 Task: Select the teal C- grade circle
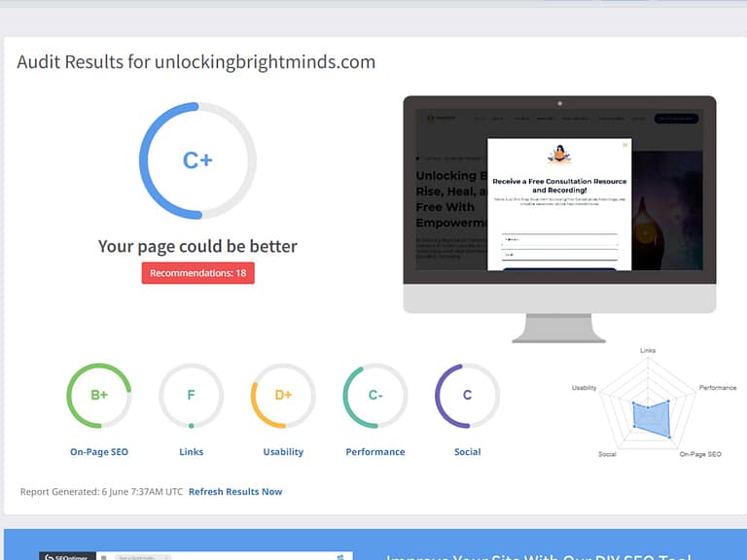coord(375,395)
